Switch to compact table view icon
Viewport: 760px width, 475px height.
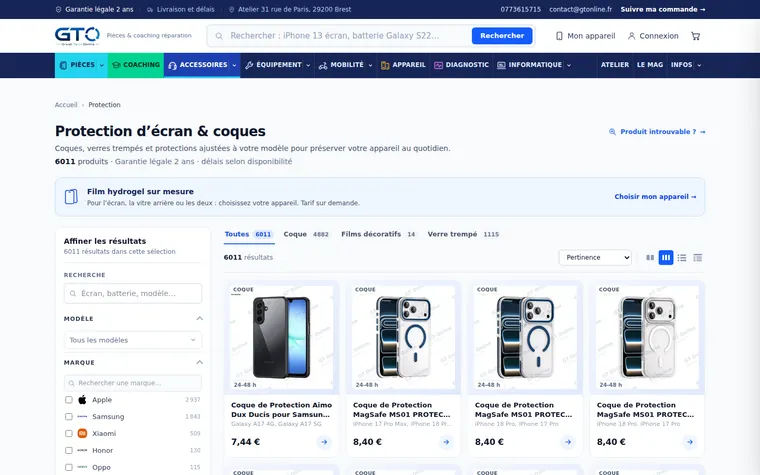pos(697,258)
